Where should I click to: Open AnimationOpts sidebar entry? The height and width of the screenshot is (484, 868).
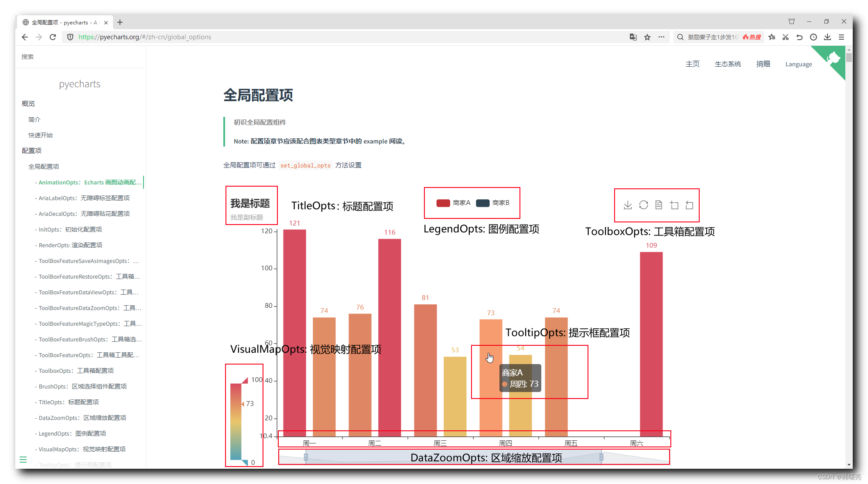point(88,182)
